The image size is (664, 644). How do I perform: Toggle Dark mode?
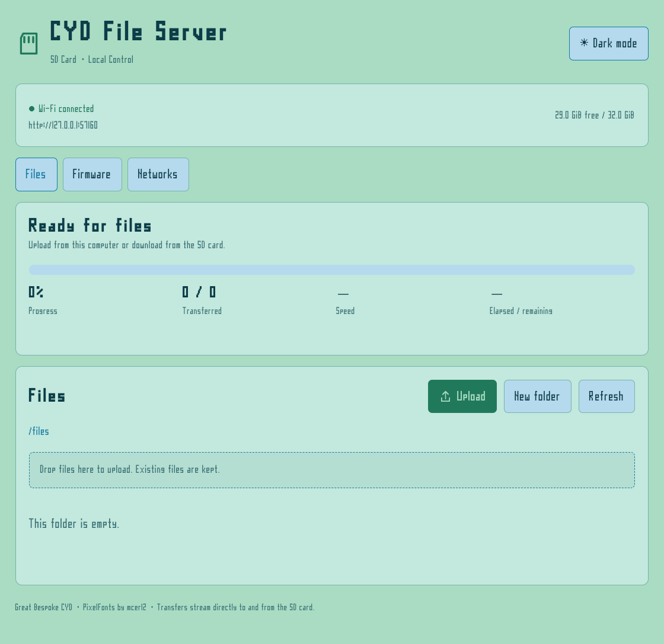608,44
